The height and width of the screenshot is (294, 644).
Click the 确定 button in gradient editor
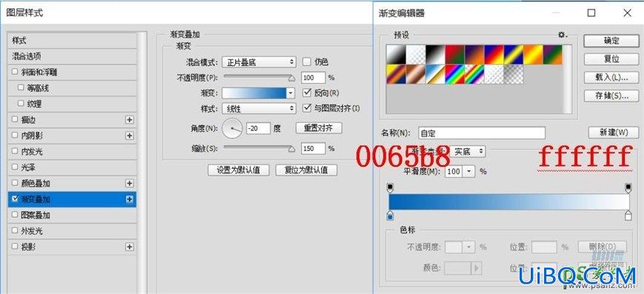pos(611,41)
